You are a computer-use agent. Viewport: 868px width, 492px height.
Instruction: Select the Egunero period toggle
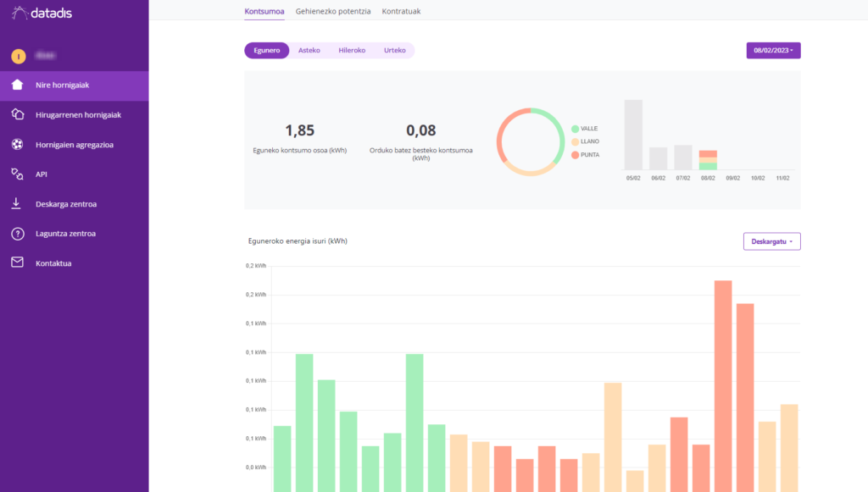266,51
